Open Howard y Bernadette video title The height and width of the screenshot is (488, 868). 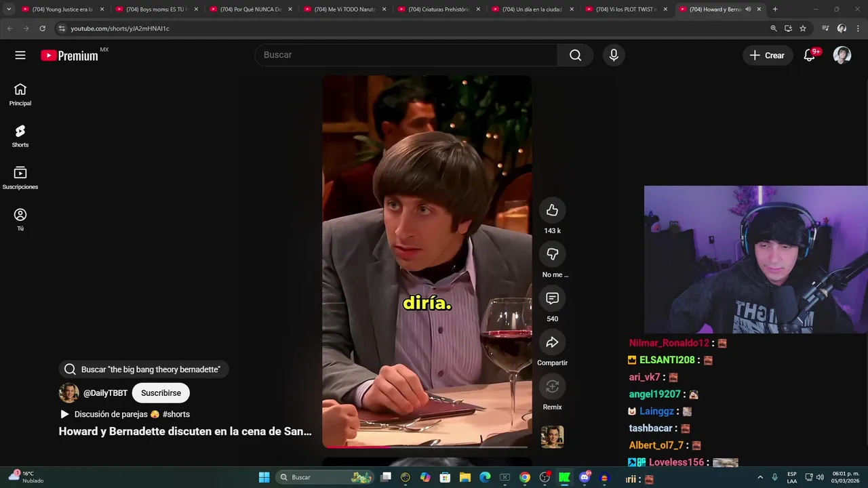[185, 431]
